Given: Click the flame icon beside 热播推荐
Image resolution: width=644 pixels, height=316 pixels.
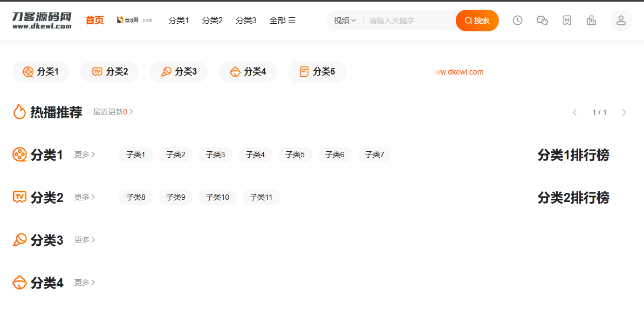Looking at the screenshot, I should 19,112.
